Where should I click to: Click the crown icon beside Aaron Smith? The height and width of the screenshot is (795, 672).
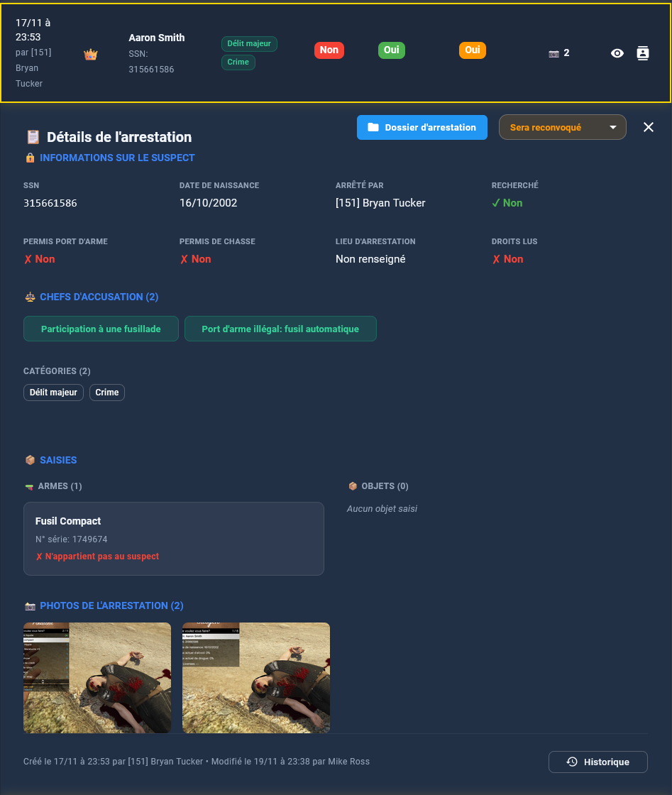(90, 55)
